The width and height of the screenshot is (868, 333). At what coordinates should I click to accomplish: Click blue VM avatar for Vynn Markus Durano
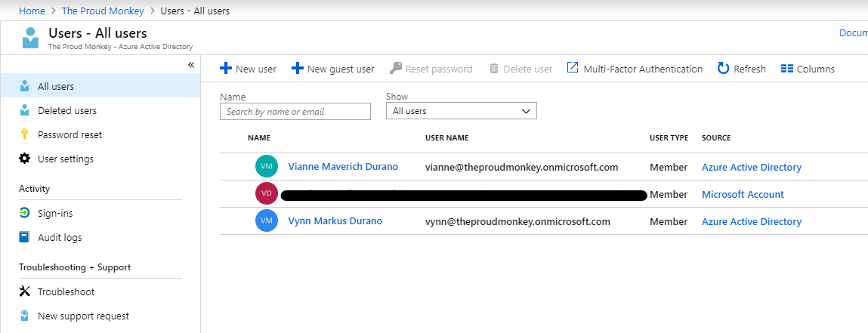[x=266, y=220]
